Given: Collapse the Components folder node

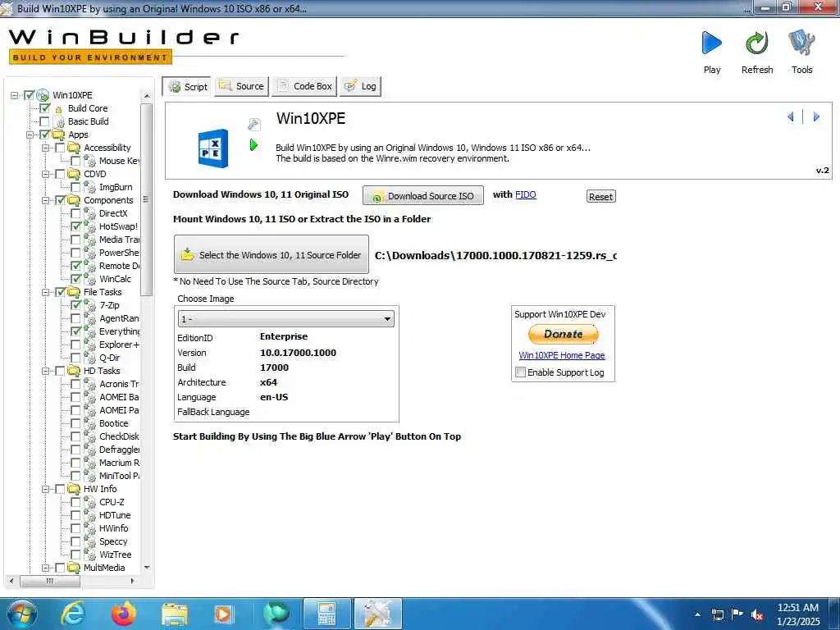Looking at the screenshot, I should point(46,200).
